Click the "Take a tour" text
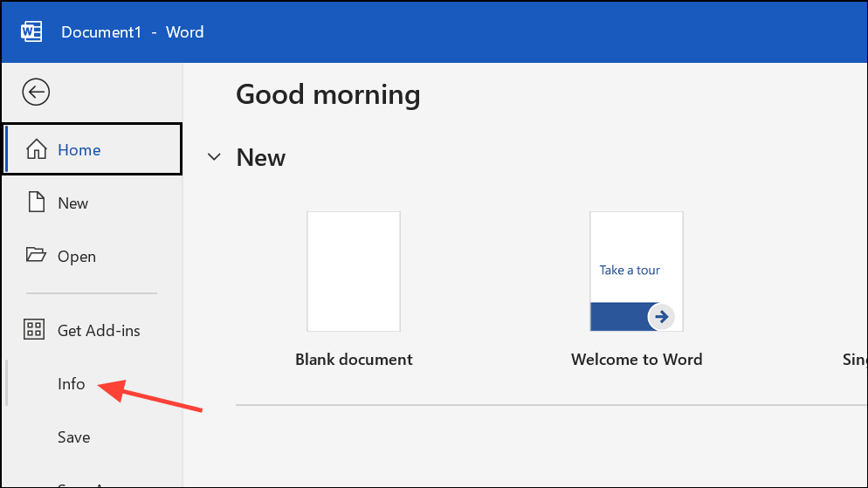This screenshot has width=868, height=488. (629, 271)
